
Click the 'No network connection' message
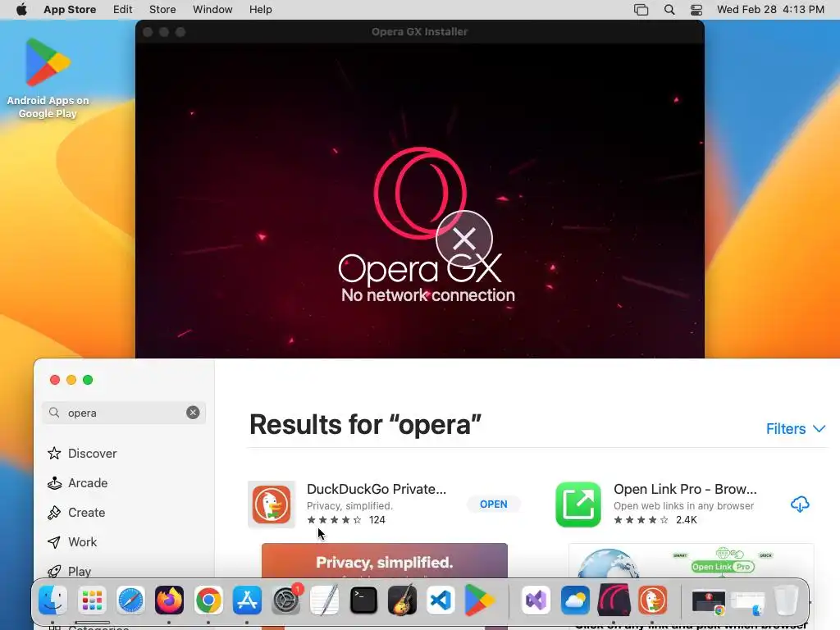tap(428, 295)
